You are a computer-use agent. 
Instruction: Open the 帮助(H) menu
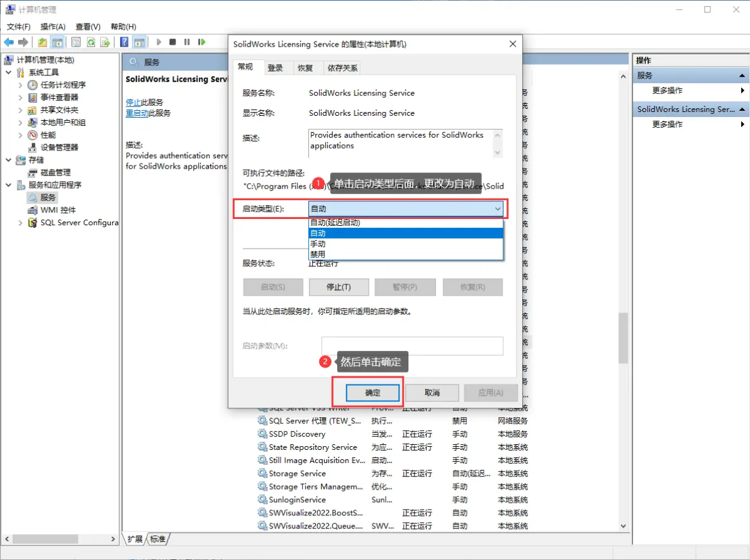coord(123,27)
